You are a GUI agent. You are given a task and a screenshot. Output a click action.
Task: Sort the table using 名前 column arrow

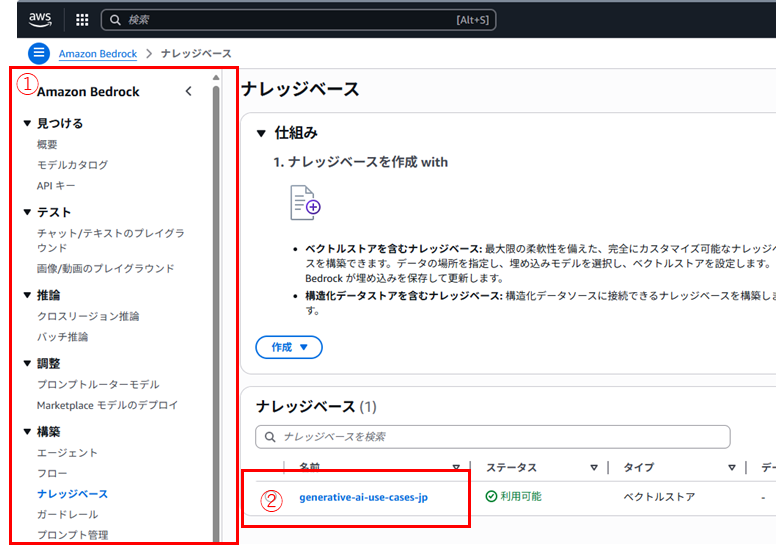click(456, 467)
